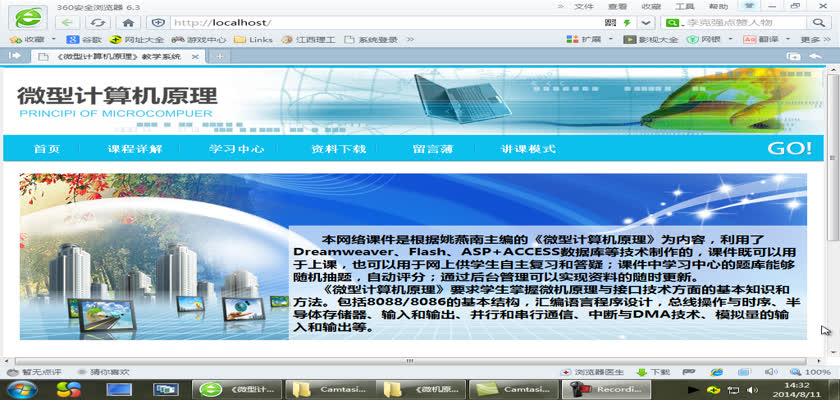Click the 扩展 extensions button
The image size is (840, 400).
pos(583,40)
